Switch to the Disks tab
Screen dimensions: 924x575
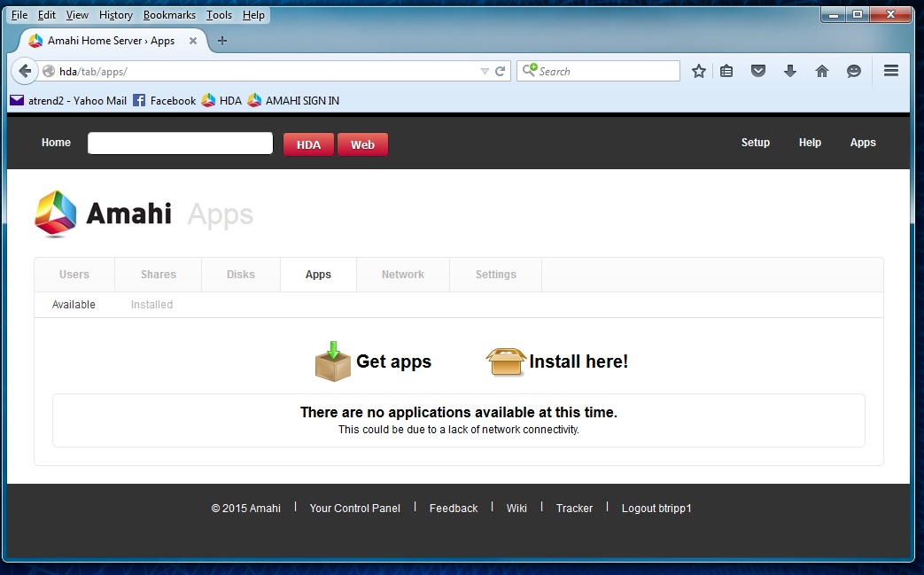[240, 275]
